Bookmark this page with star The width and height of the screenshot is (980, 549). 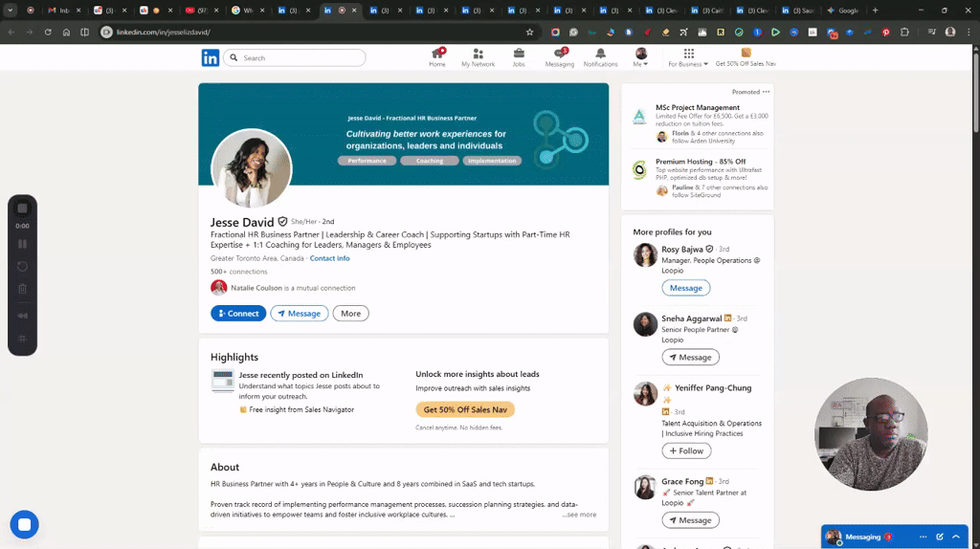click(x=529, y=32)
